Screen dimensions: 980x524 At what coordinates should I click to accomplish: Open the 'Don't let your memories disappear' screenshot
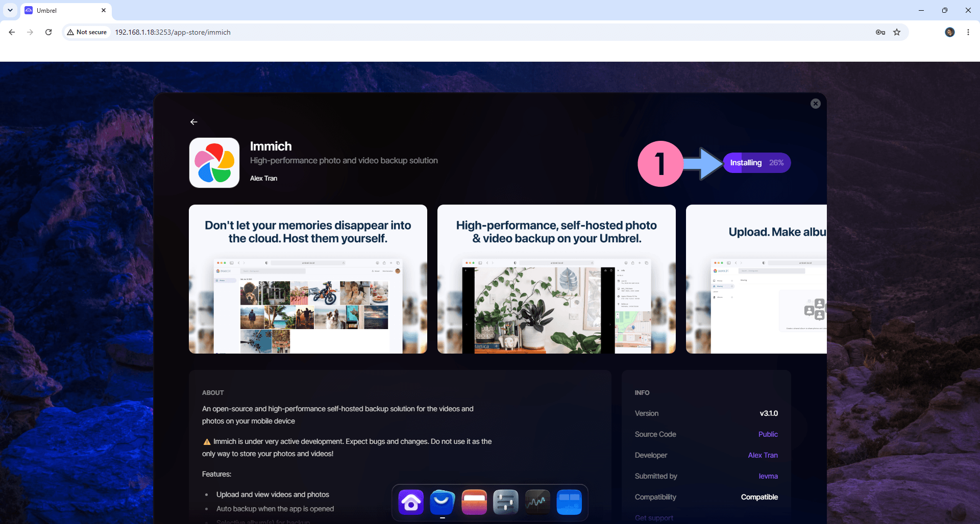(x=308, y=279)
